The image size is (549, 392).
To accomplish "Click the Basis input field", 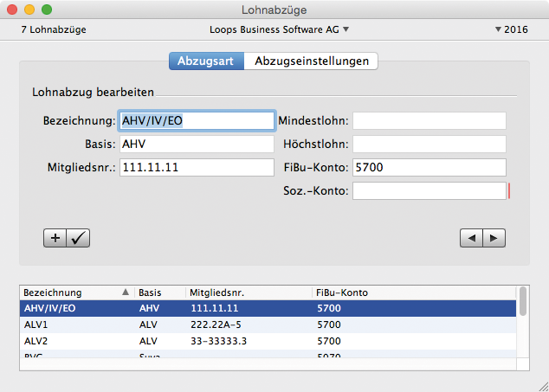I will tap(197, 144).
